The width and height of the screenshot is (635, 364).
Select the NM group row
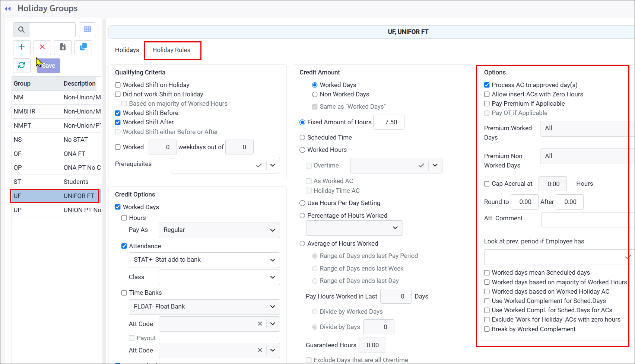(x=56, y=97)
